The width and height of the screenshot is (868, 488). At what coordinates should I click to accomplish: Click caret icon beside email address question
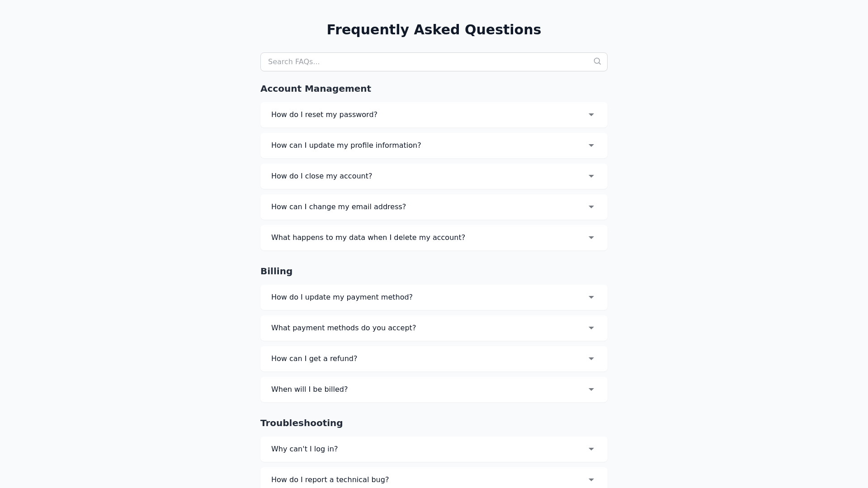(x=591, y=207)
